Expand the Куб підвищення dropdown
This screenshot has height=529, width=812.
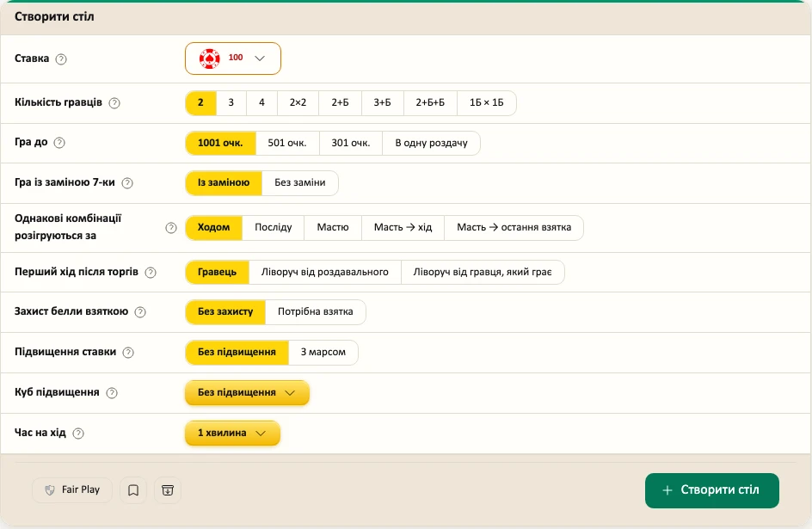coord(247,392)
